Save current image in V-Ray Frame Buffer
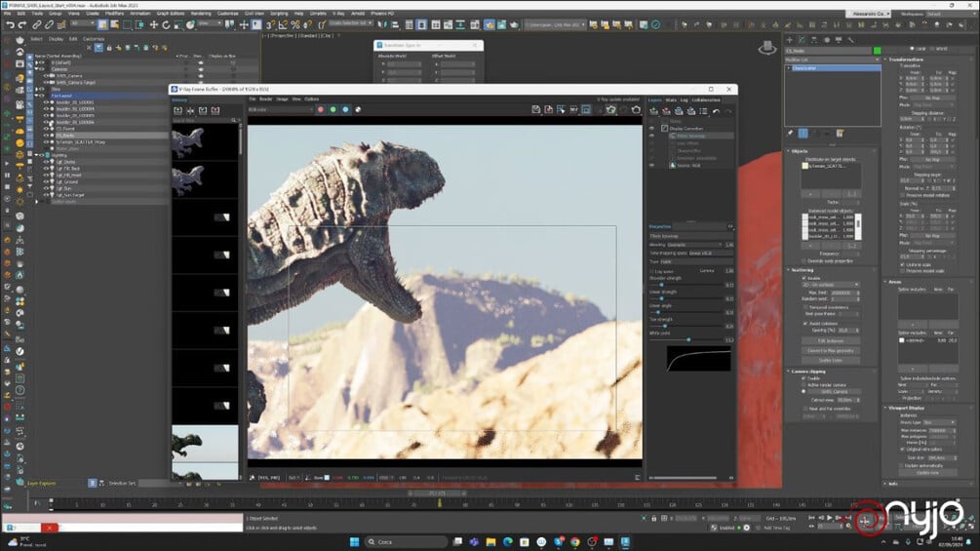The width and height of the screenshot is (980, 551). (x=535, y=110)
